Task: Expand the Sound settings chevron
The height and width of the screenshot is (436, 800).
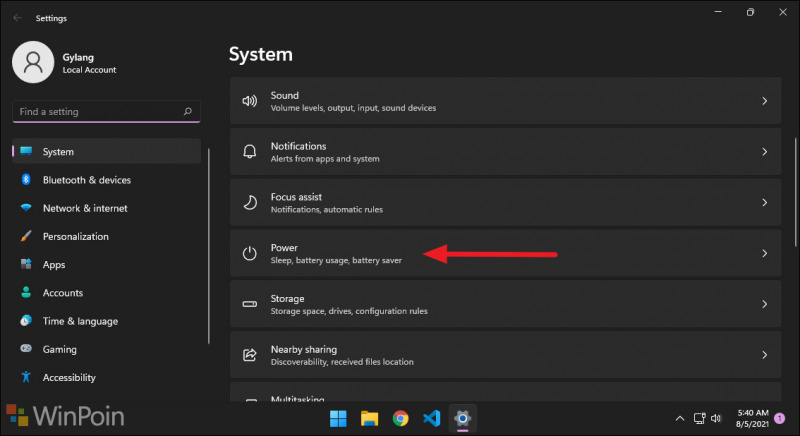Action: click(764, 101)
